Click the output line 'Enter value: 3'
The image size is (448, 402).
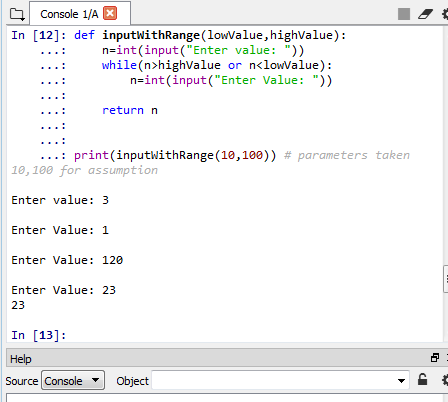(x=60, y=200)
